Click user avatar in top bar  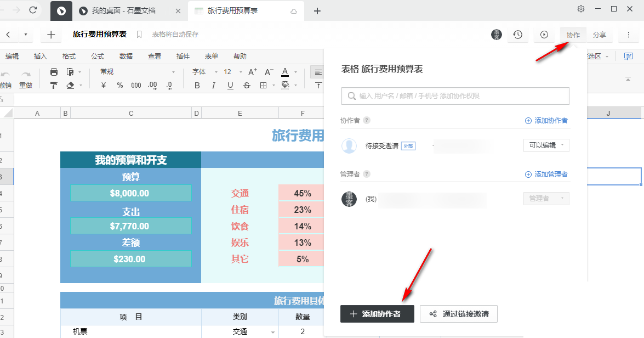pos(497,35)
